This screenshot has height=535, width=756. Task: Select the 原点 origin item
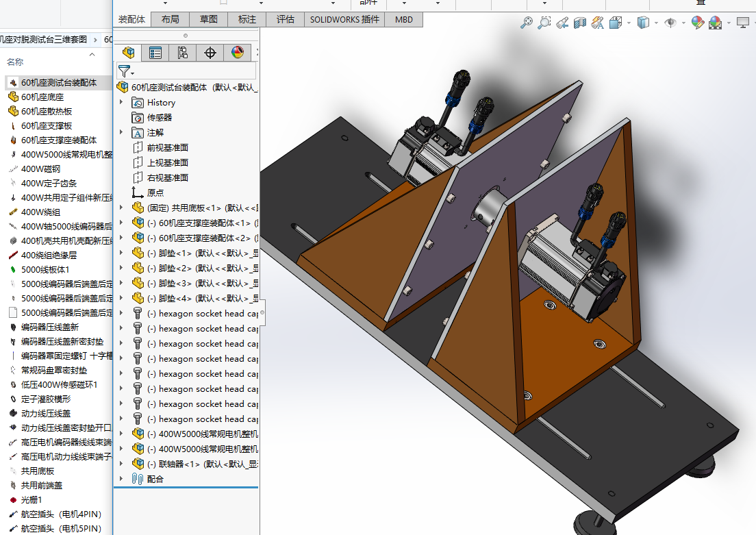155,193
